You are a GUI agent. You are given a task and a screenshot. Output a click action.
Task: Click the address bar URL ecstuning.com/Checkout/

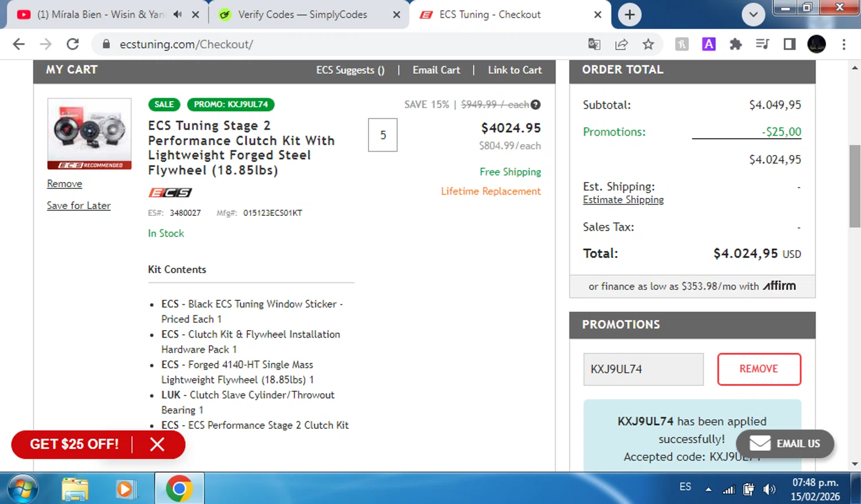click(186, 44)
